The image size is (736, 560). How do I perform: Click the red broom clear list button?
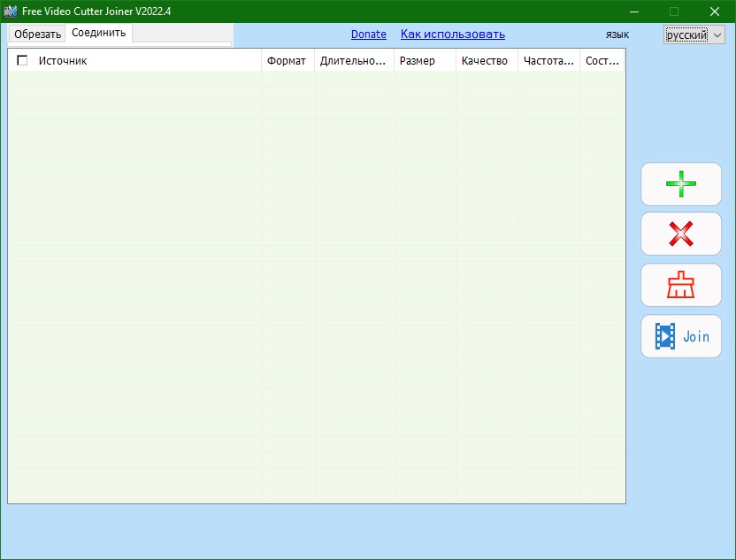click(680, 285)
